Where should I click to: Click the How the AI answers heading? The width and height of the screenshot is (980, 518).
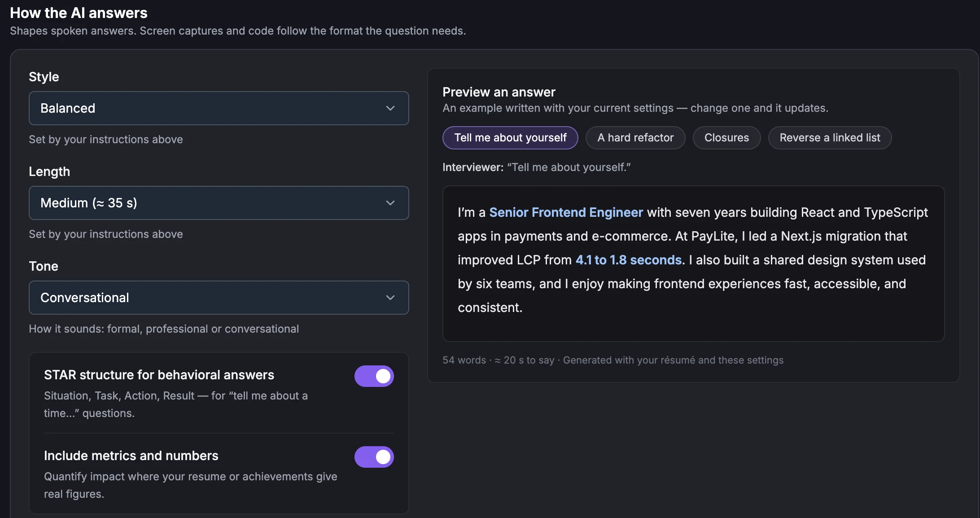tap(79, 13)
